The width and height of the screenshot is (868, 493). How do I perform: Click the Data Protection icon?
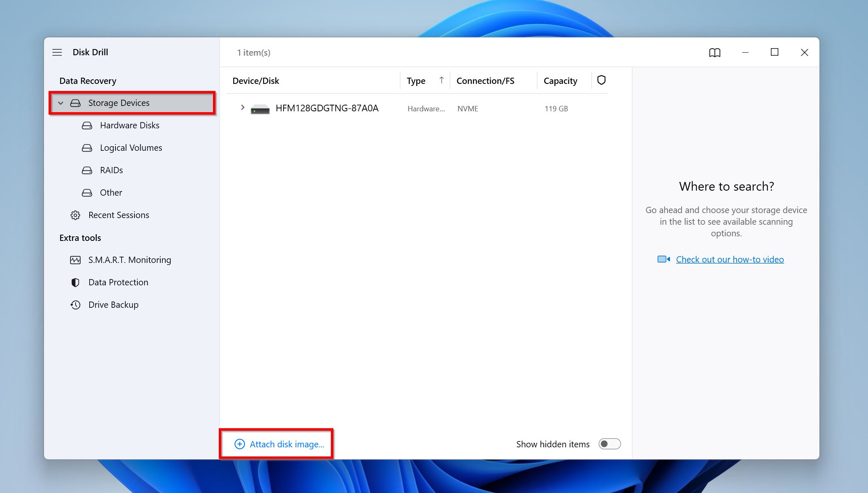click(75, 282)
